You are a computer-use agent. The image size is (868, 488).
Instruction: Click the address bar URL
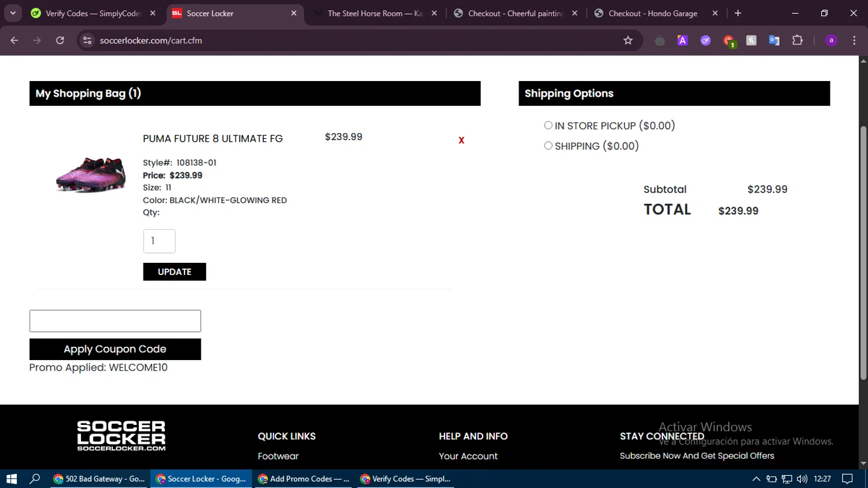(x=151, y=41)
